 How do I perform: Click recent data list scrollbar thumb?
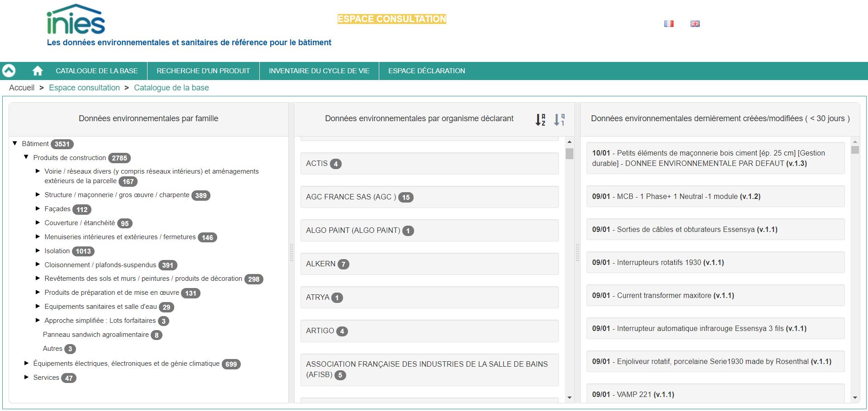pos(855,150)
